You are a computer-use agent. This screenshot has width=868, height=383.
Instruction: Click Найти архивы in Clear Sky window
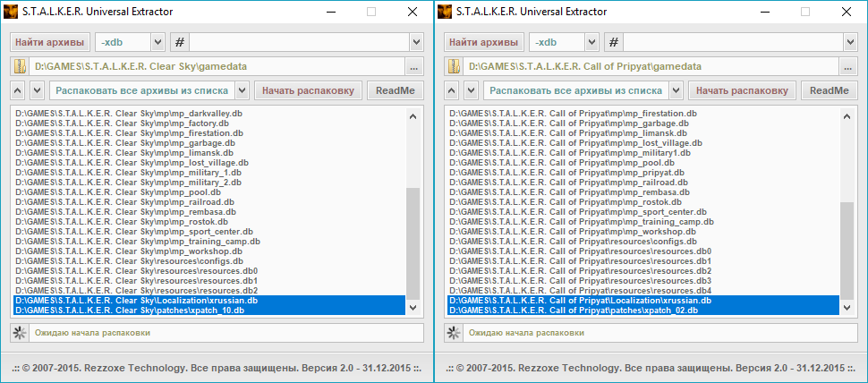tap(50, 42)
